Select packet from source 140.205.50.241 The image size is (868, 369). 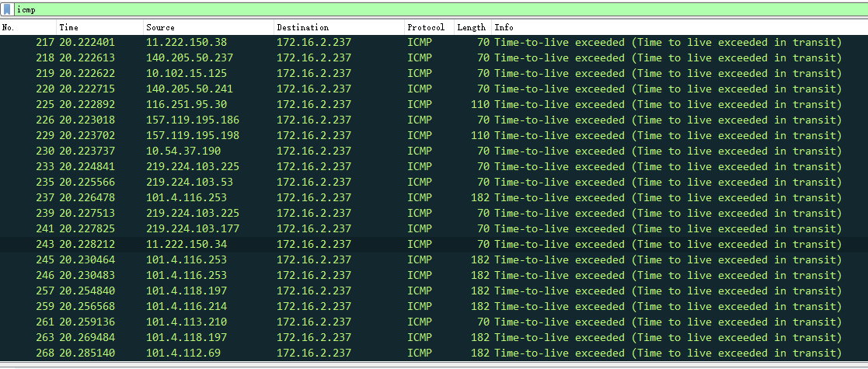click(x=434, y=89)
